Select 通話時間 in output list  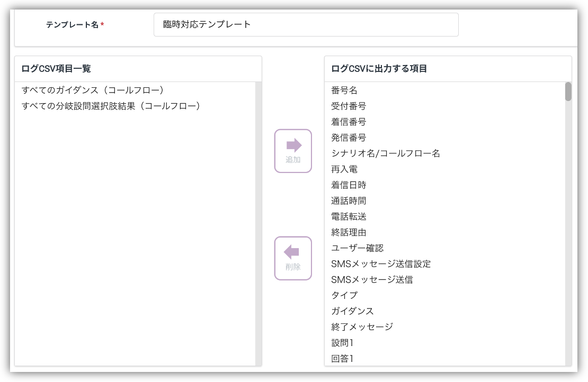(x=349, y=201)
